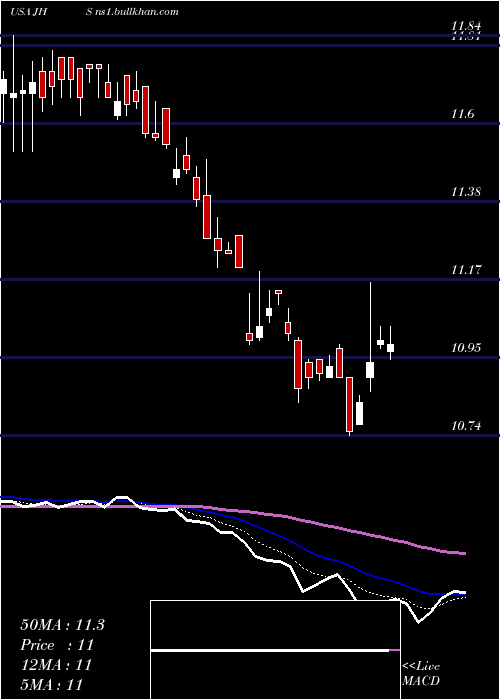Click the 10.95 price level label

pyautogui.click(x=466, y=347)
